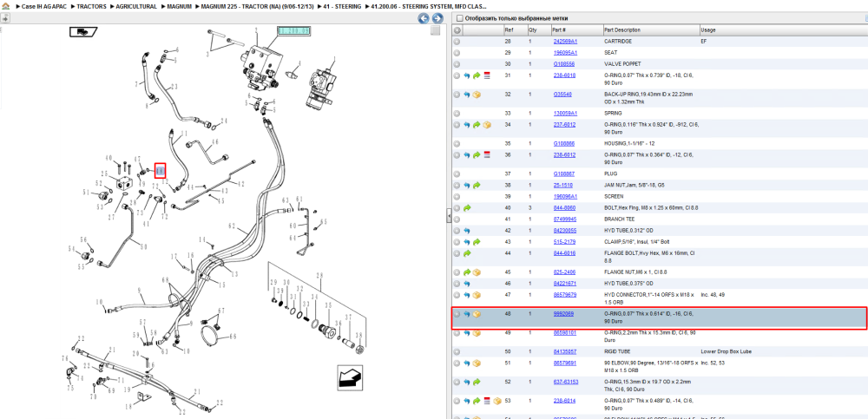Click the 'Qty' column header
868x419 pixels.
click(532, 30)
